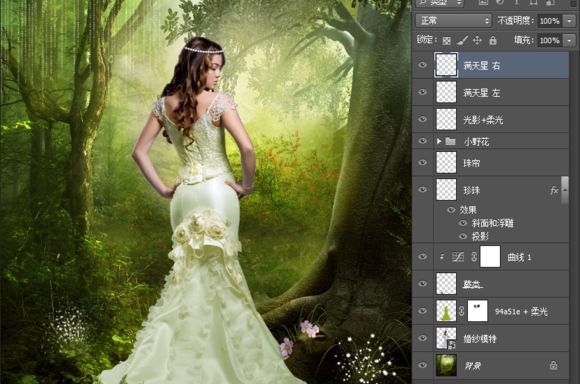Toggle lock position move icon
This screenshot has height=384, width=580.
pyautogui.click(x=477, y=40)
